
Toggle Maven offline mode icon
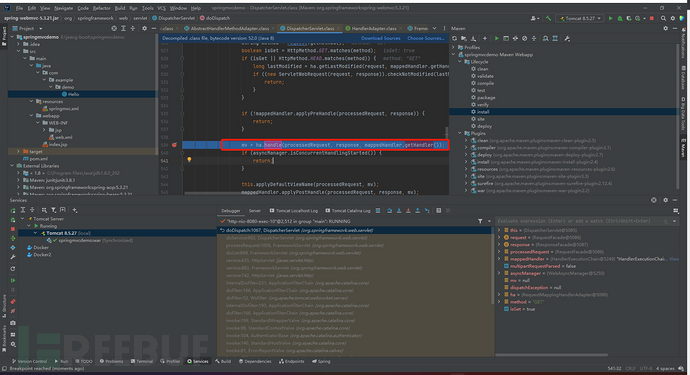coord(515,39)
